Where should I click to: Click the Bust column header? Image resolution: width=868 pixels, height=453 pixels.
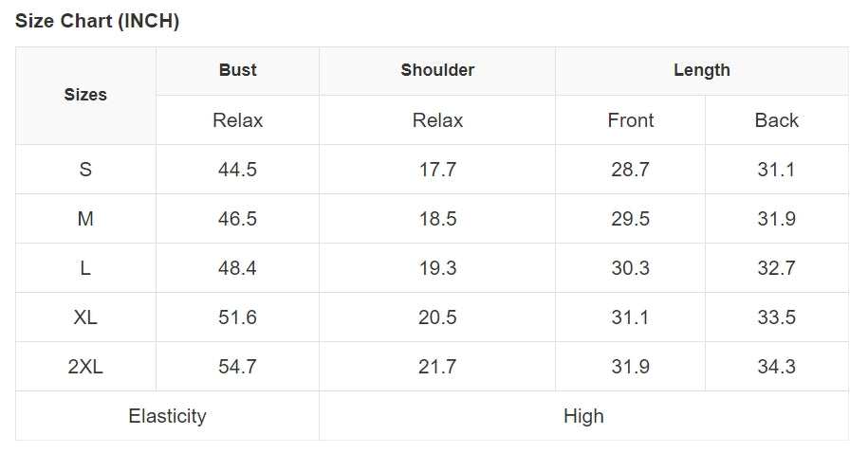(x=237, y=70)
